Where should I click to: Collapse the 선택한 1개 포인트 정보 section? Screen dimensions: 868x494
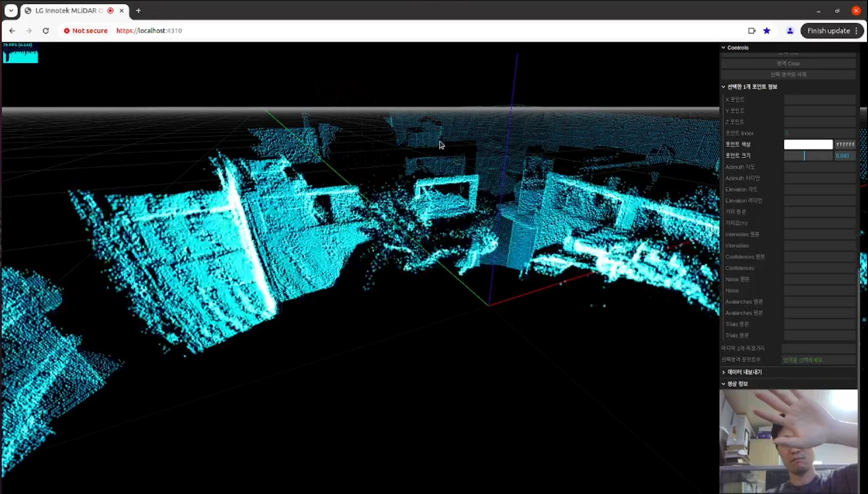752,87
